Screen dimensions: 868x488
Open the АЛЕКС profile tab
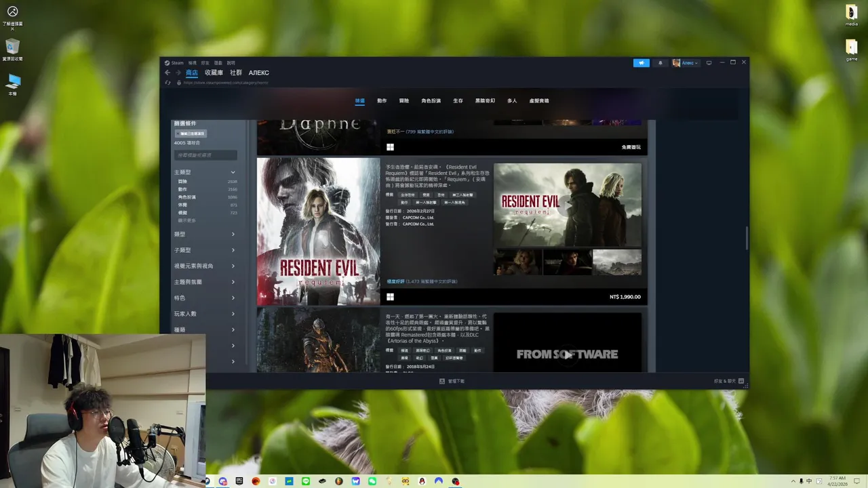259,73
